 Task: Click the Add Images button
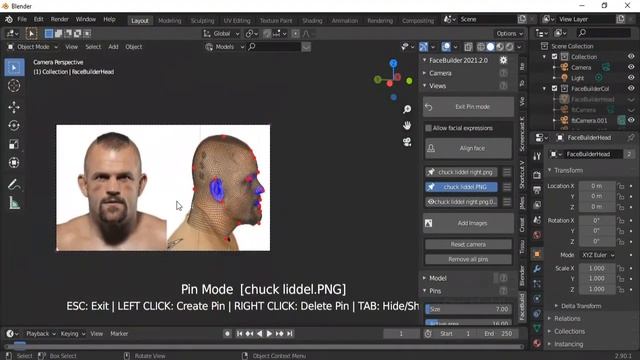point(468,223)
